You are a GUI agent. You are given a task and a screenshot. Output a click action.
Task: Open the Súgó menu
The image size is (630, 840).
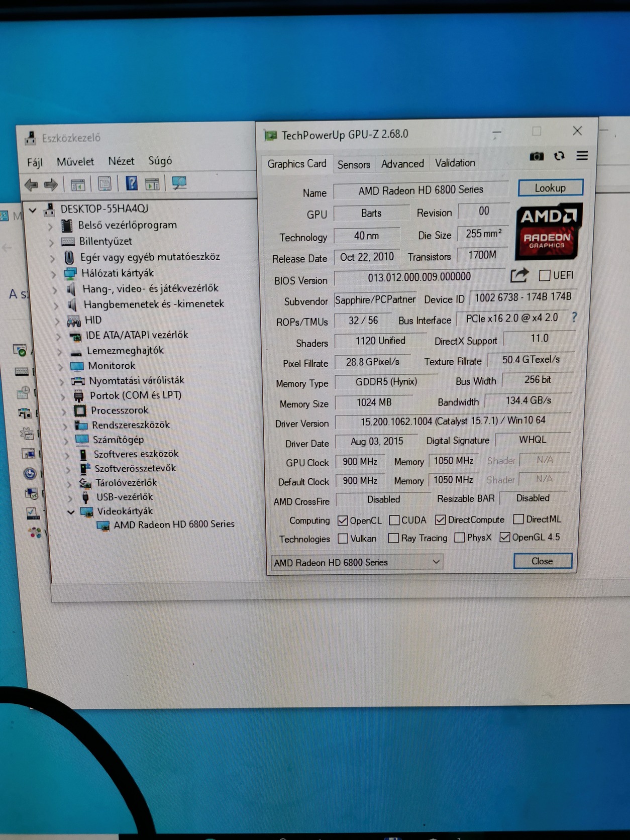point(160,161)
